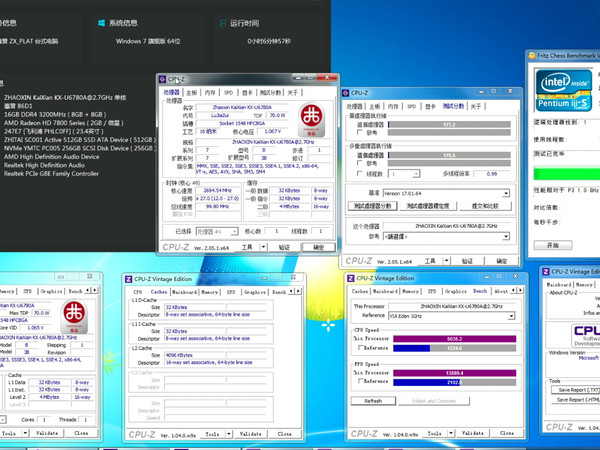Image resolution: width=600 pixels, height=450 pixels.
Task: Open Tools dropdown arrow in Vintage Bench window
Action: tap(451, 433)
